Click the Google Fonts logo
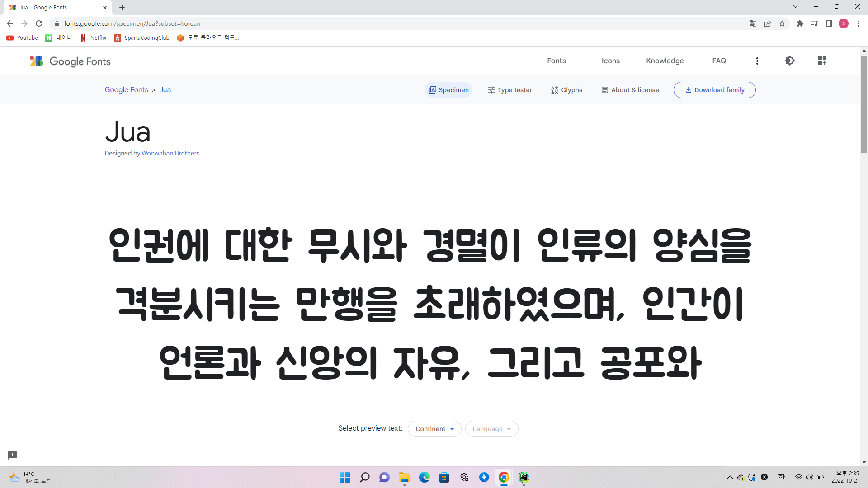This screenshot has width=868, height=488. 70,61
